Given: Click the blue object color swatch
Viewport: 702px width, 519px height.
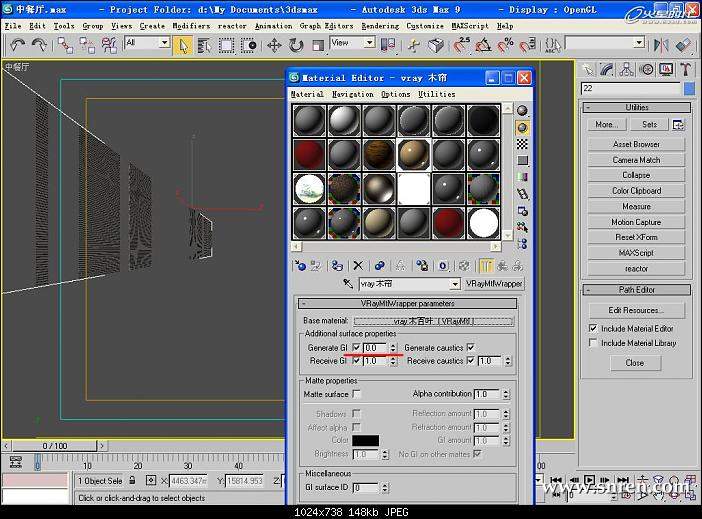Looking at the screenshot, I should pos(689,88).
